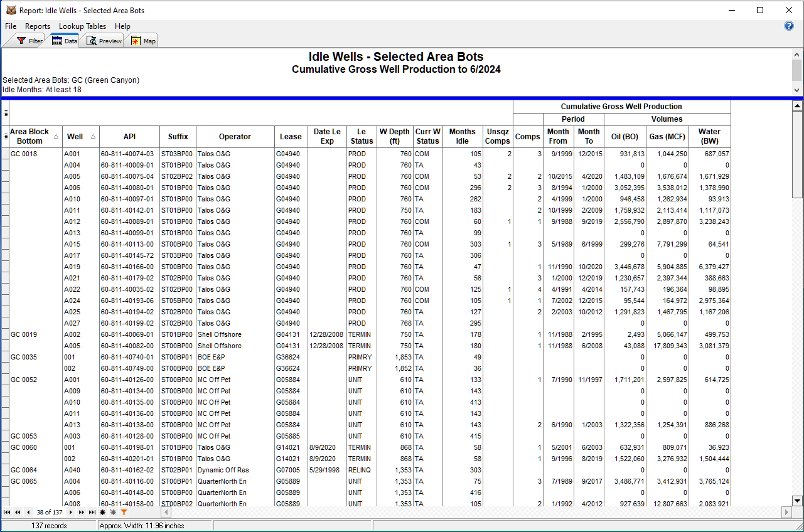Click the Lease column header
This screenshot has height=532, width=804.
tap(291, 136)
